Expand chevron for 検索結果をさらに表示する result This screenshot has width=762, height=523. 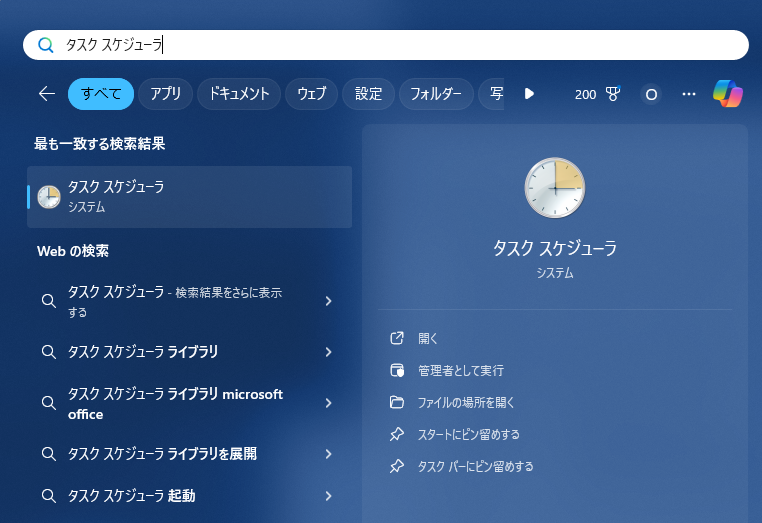tap(329, 301)
